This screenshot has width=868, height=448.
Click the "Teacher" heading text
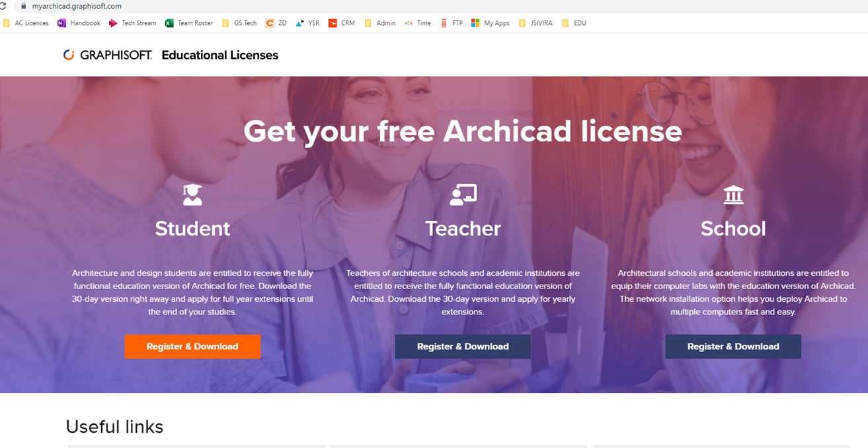click(x=463, y=228)
